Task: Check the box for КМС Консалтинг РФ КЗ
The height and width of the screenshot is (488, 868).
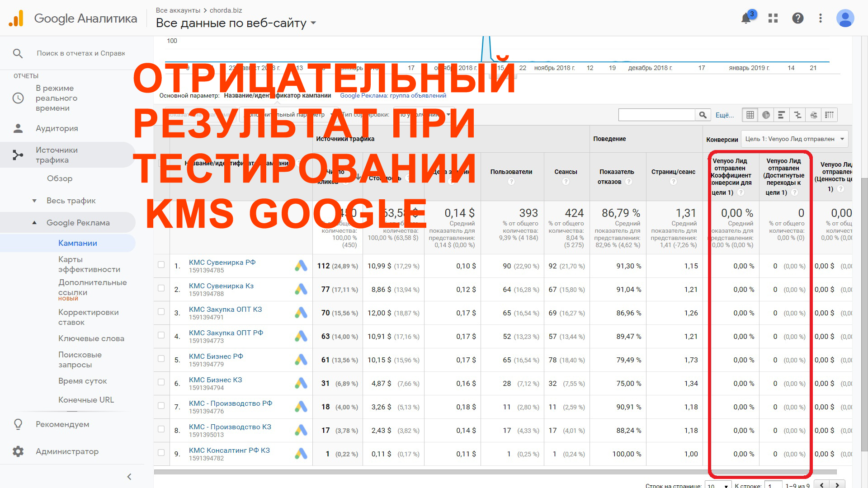Action: click(161, 453)
